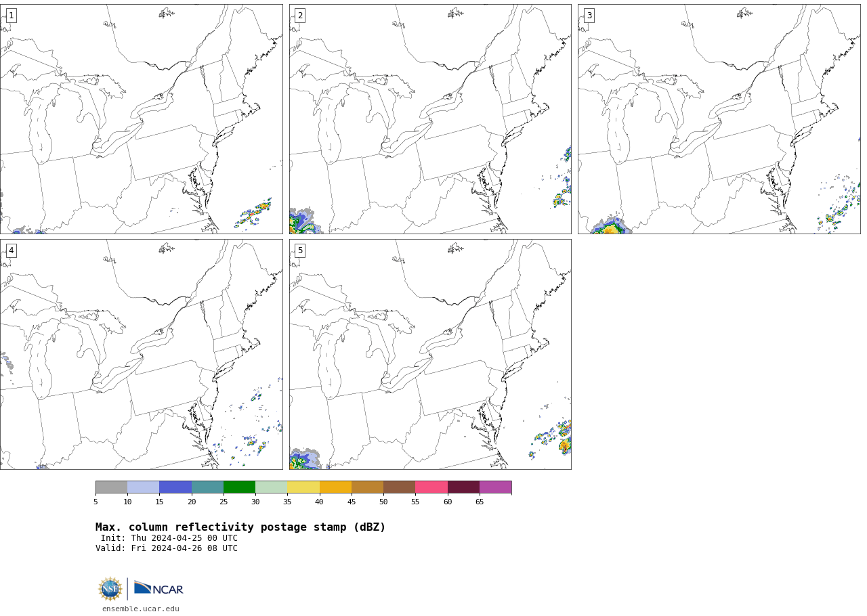Pick the brown 50-55 dBZ swatch

click(x=399, y=487)
